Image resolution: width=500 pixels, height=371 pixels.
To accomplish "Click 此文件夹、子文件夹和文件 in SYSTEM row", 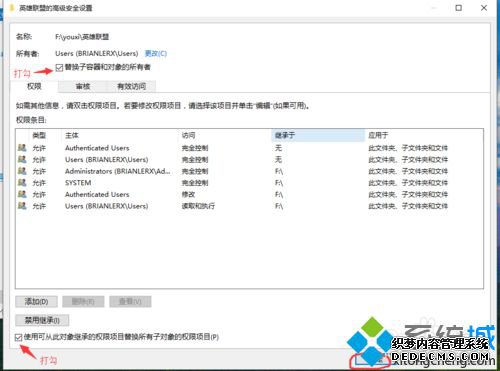I will (408, 183).
